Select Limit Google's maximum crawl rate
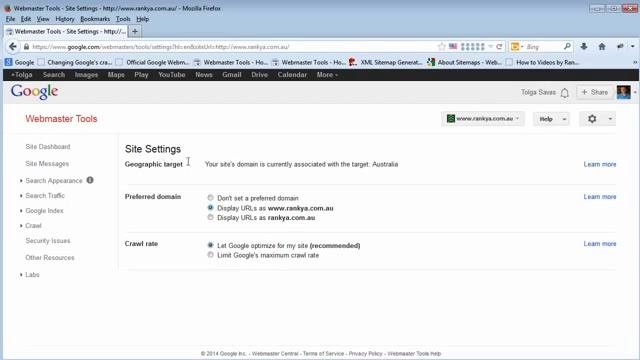This screenshot has width=640, height=360. coord(210,255)
